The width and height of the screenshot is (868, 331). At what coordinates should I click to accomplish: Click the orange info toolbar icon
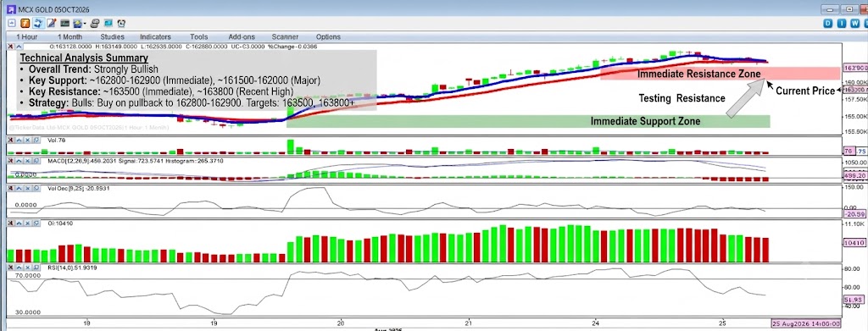tap(25, 23)
